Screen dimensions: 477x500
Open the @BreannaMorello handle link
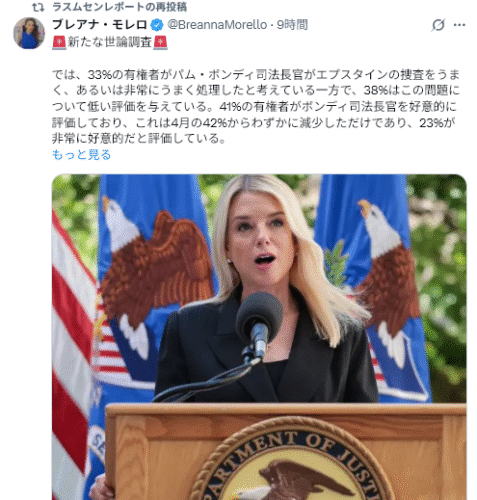point(217,25)
